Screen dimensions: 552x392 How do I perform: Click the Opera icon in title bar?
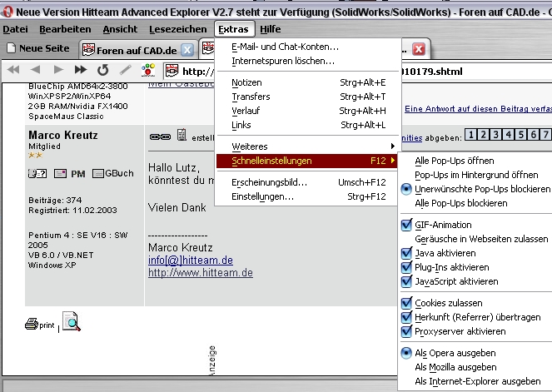(7, 12)
